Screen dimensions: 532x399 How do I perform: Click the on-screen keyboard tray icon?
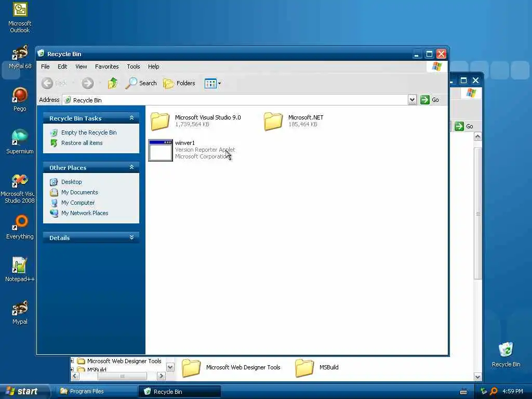click(x=463, y=392)
